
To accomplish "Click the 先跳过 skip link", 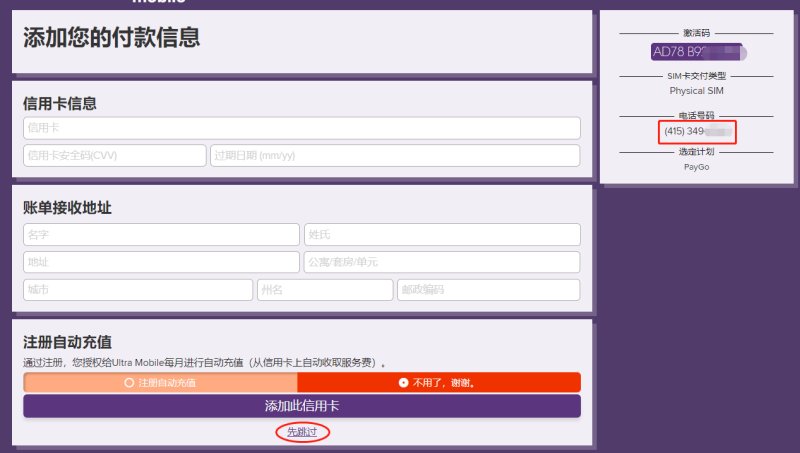I will click(302, 432).
